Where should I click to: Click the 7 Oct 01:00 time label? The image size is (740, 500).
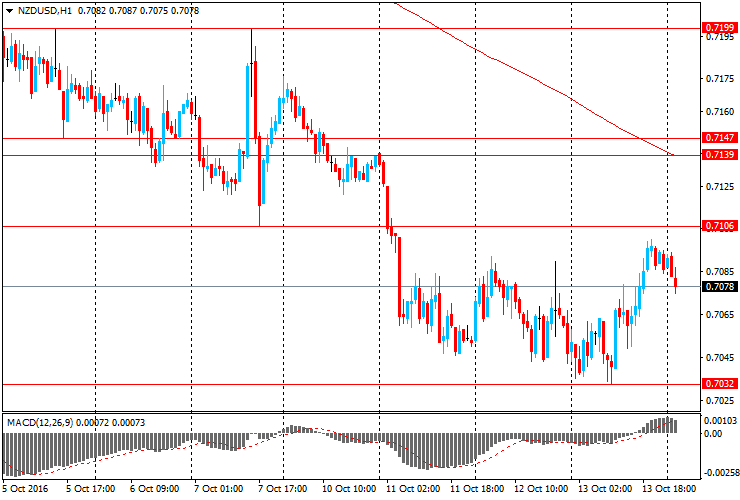point(219,489)
